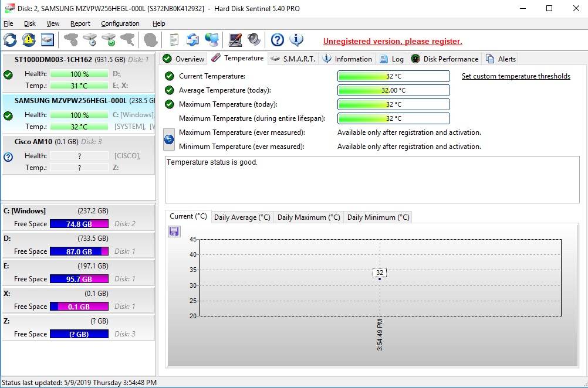
Task: Click the report document icon in toolbar
Action: pos(174,40)
